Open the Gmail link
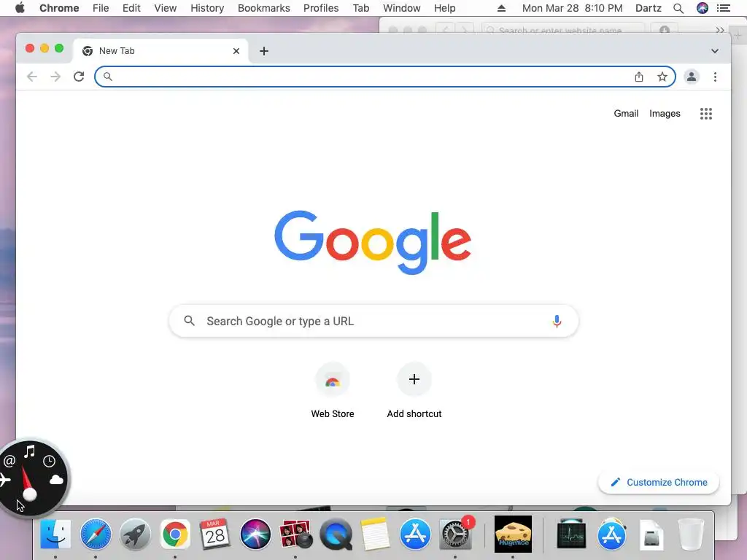Image resolution: width=747 pixels, height=560 pixels. click(626, 113)
